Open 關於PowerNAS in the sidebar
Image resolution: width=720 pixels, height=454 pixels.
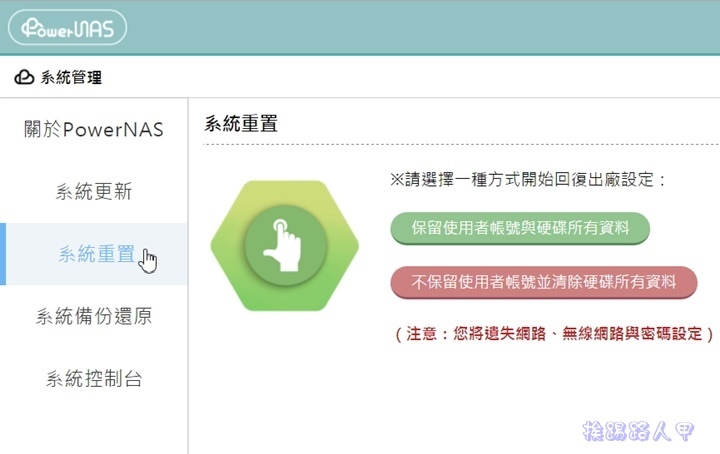pos(94,129)
